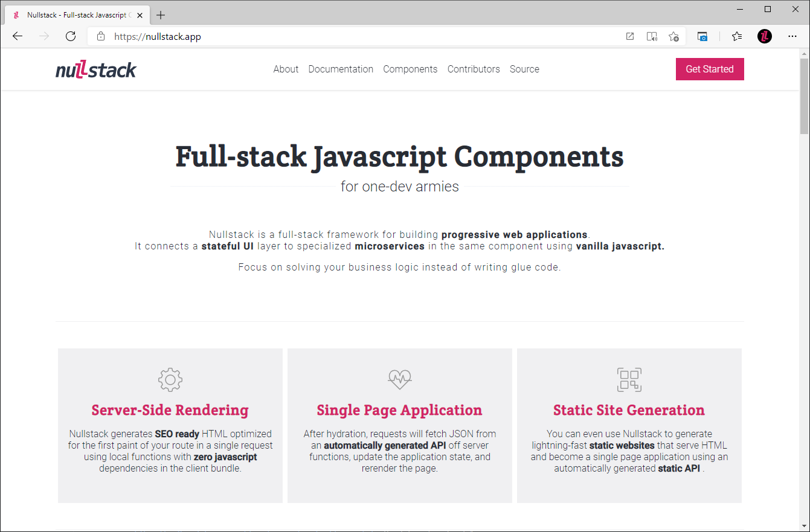Click the bold 'automatically generated API' text
This screenshot has width=810, height=532.
point(384,446)
